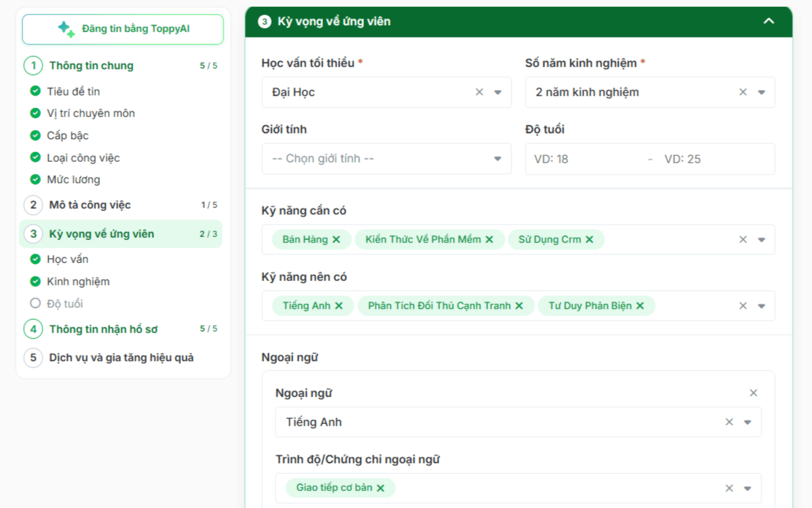Screen dimensions: 812x508
Task: Delete the Ngoại ngữ language block
Action: click(753, 393)
